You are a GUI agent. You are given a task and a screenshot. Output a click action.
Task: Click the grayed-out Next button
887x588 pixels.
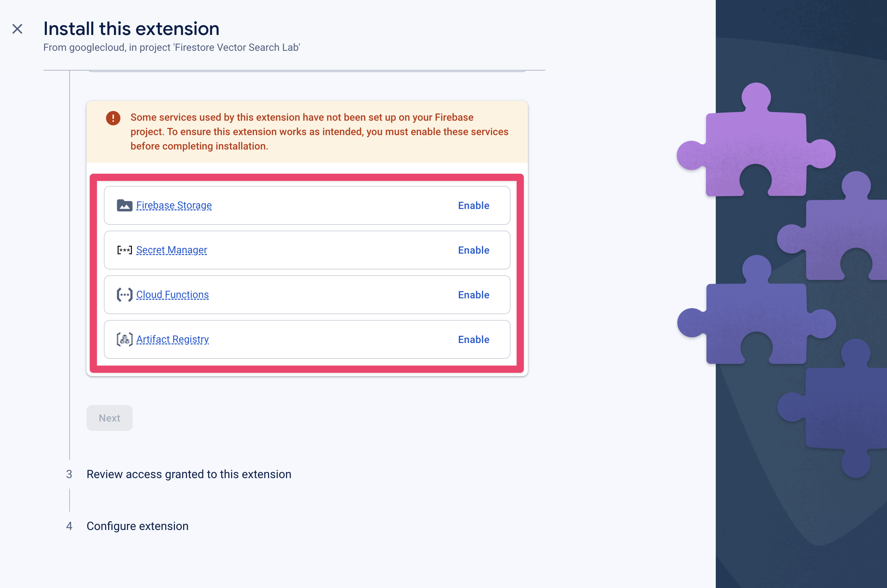pos(110,418)
